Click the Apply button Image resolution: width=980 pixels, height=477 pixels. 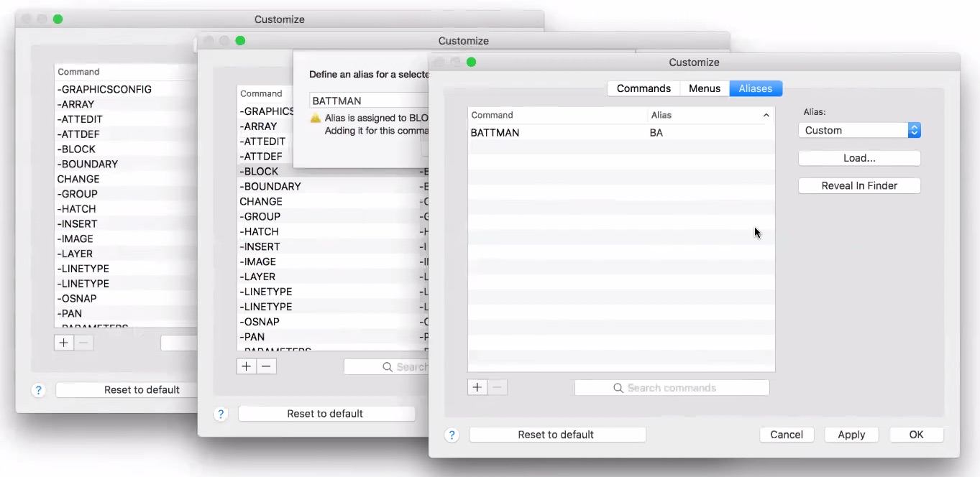pyautogui.click(x=851, y=435)
